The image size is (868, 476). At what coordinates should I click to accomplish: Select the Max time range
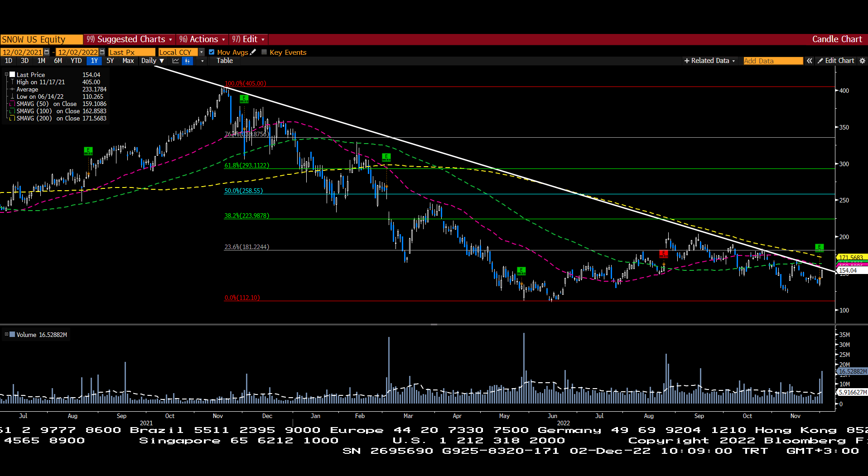[128, 61]
